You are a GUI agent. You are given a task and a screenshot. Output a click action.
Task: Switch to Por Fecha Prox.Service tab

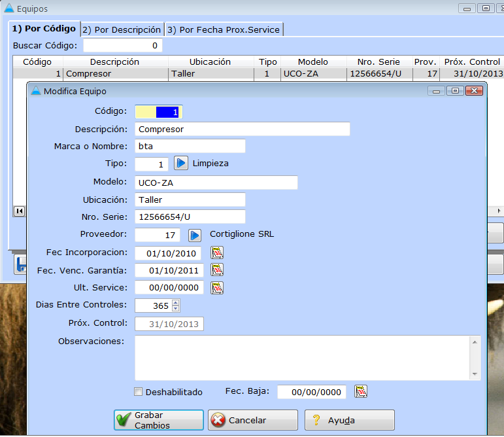point(223,29)
